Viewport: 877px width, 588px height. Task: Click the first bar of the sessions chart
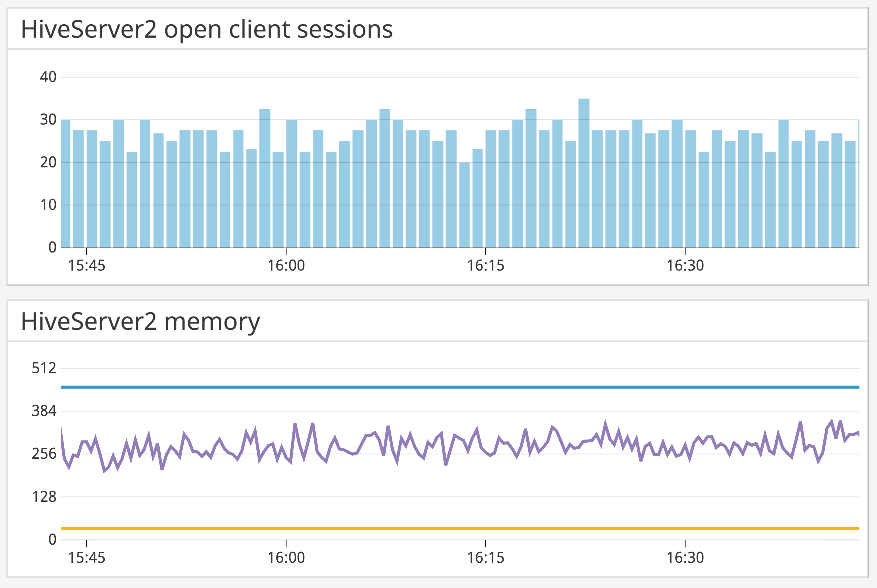66,184
